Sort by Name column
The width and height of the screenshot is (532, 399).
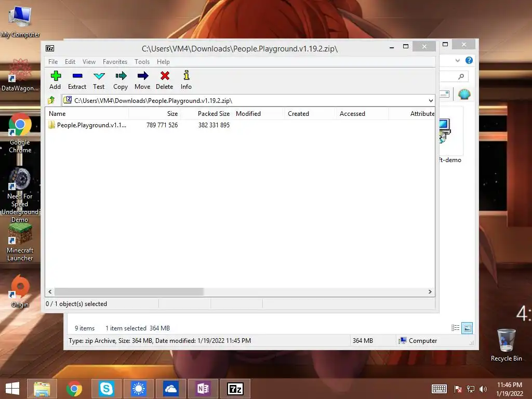[x=87, y=114]
